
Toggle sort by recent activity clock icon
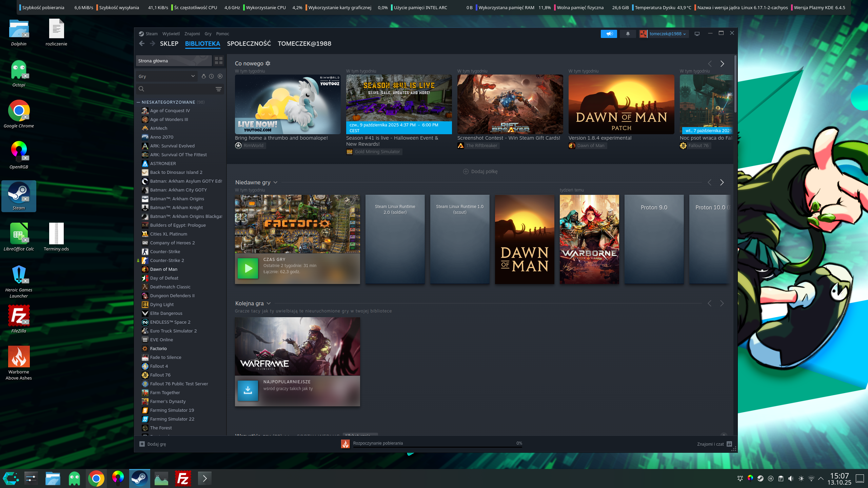pos(212,76)
